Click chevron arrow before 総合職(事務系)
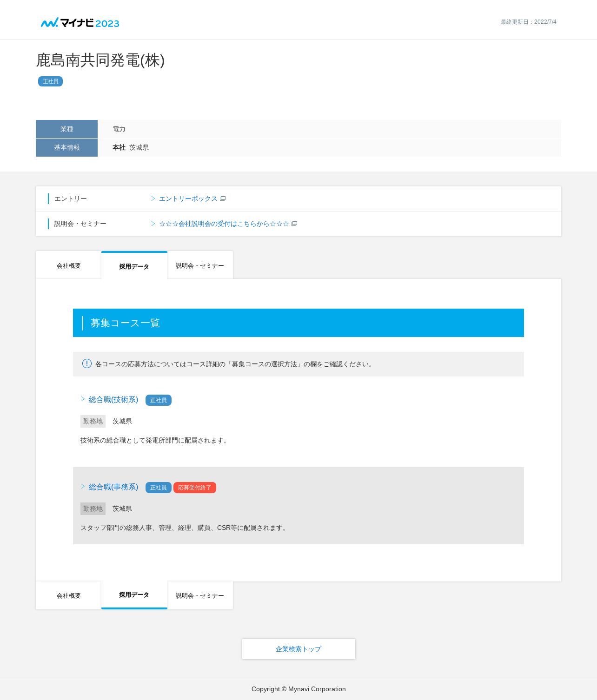The width and height of the screenshot is (597, 700). (83, 487)
